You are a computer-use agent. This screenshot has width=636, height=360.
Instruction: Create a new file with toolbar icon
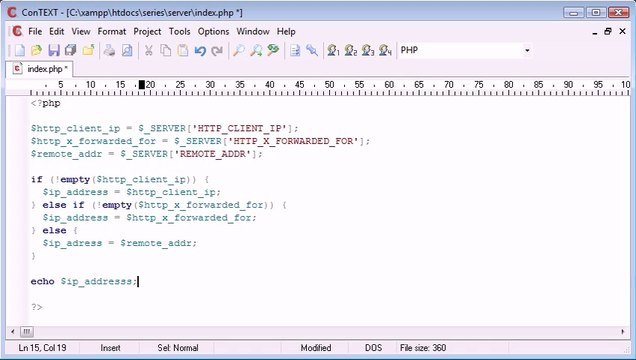pyautogui.click(x=19, y=50)
